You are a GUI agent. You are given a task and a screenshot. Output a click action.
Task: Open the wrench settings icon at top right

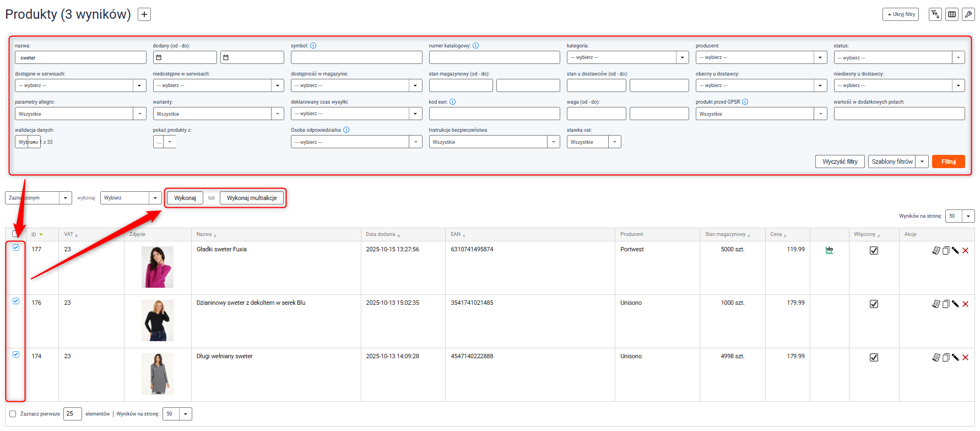coord(968,14)
